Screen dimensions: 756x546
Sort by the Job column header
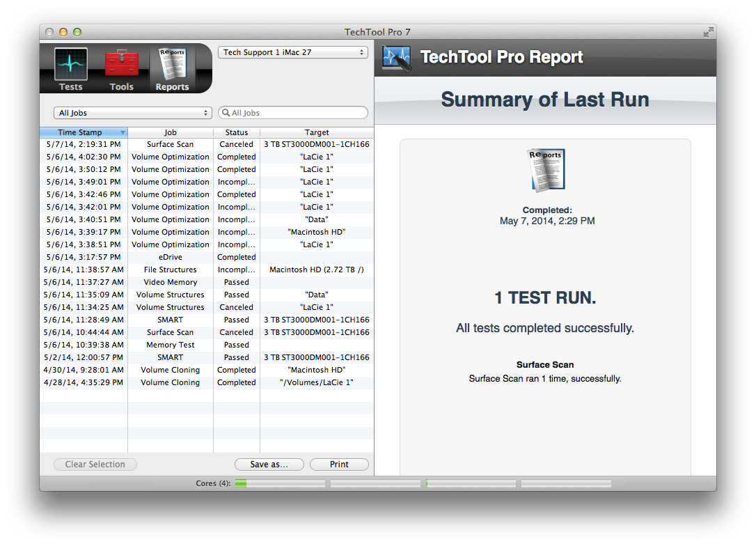[170, 132]
